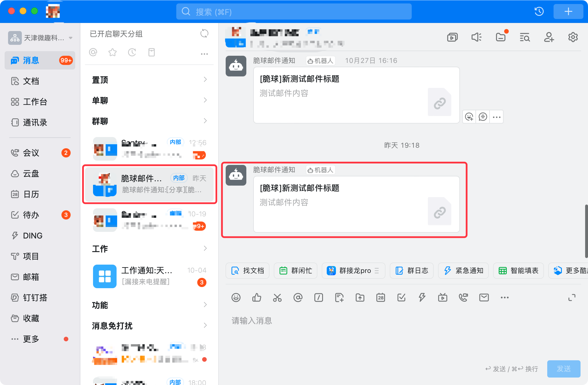Open 日历 calendar in sidebar

(x=40, y=194)
